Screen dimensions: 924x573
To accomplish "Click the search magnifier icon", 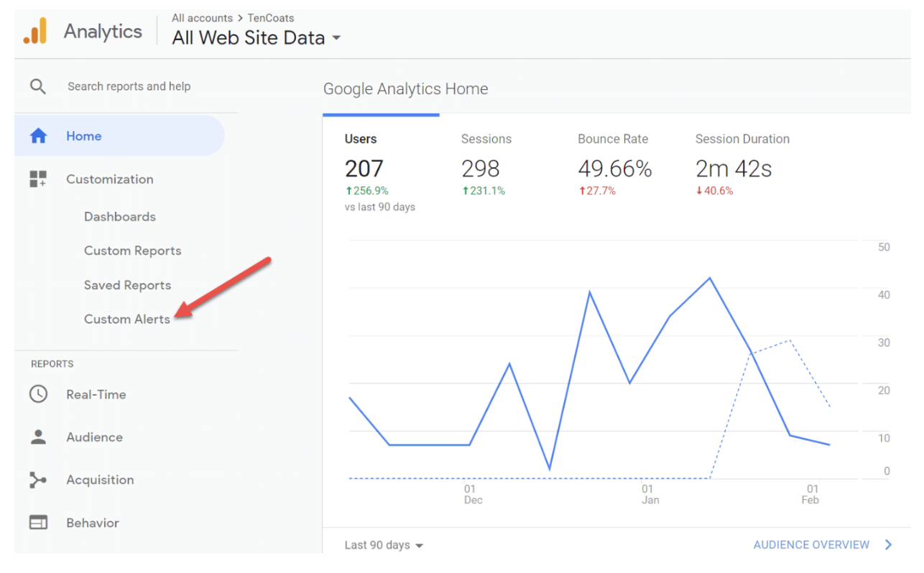I will (x=38, y=87).
